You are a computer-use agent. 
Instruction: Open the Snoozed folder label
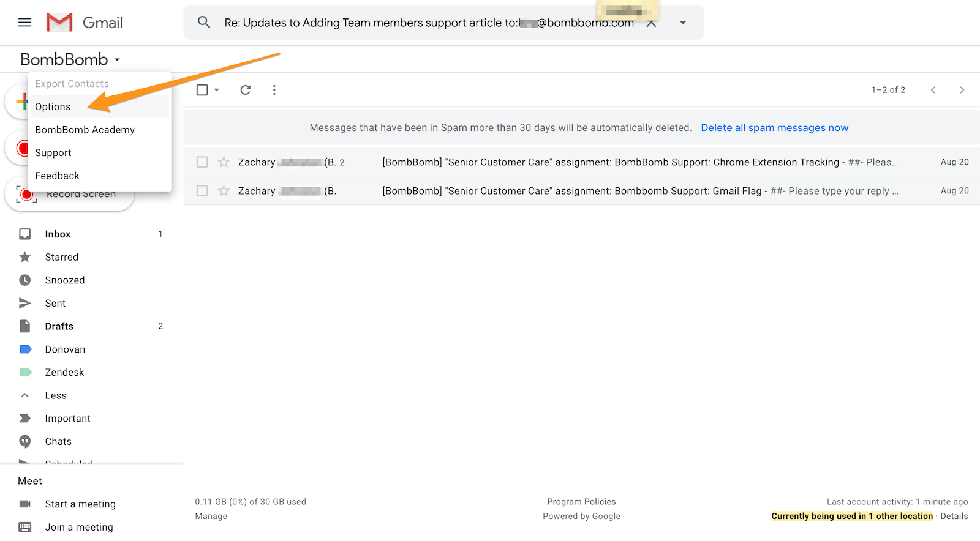[x=65, y=280]
